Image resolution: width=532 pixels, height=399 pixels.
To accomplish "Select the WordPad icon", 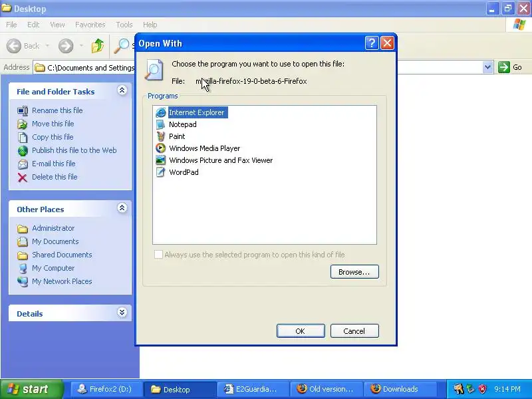I will click(160, 172).
